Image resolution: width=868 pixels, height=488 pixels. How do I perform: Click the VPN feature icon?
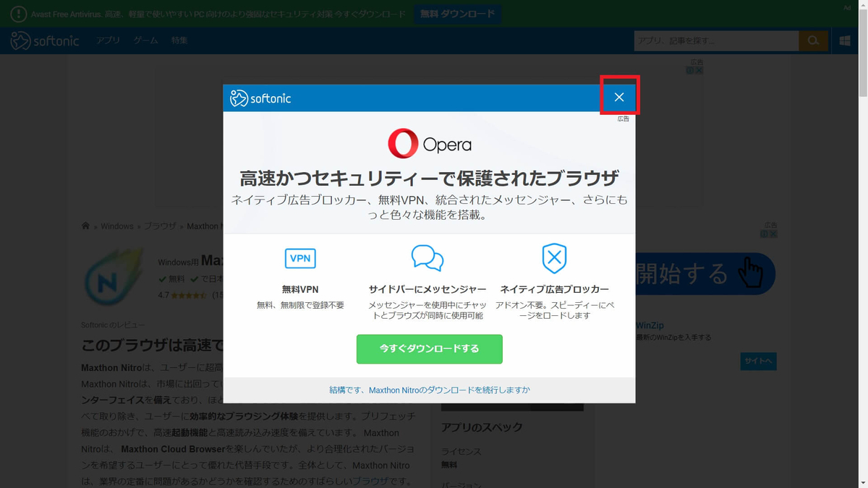(x=300, y=258)
